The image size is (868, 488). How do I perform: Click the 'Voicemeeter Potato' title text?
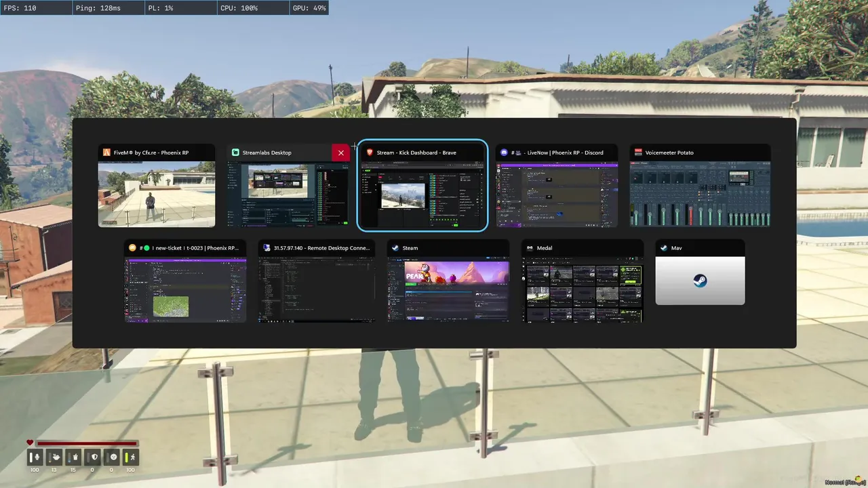pyautogui.click(x=669, y=152)
